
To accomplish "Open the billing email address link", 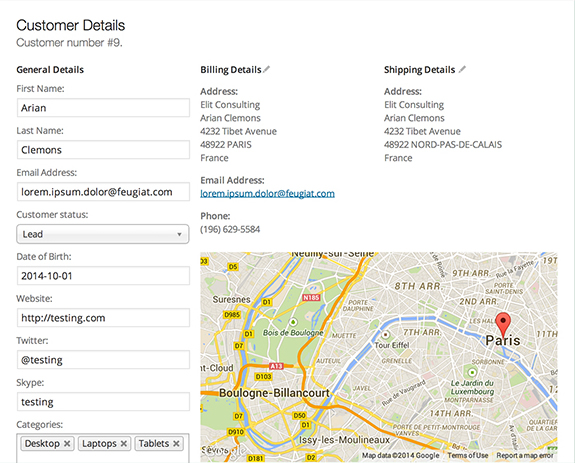I will coord(267,194).
